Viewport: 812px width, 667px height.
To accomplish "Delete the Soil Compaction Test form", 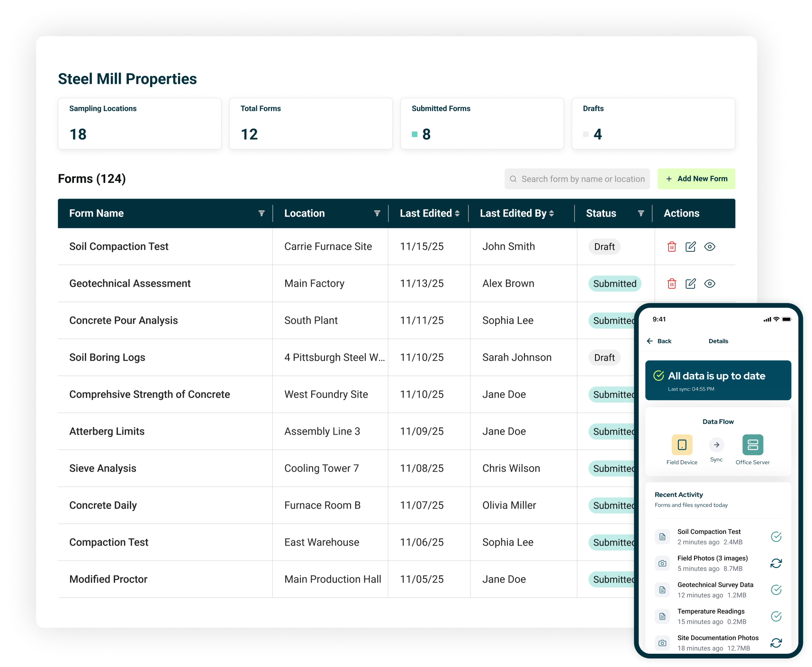I will coord(671,247).
